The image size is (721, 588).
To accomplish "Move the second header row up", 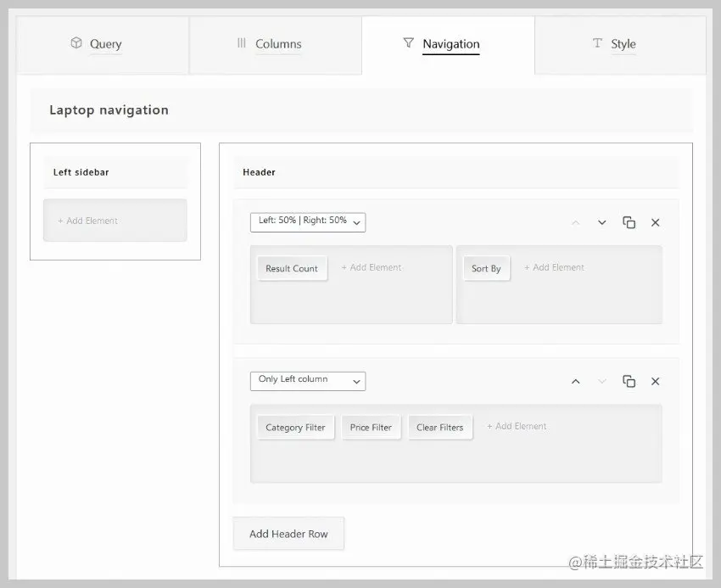I will (575, 381).
